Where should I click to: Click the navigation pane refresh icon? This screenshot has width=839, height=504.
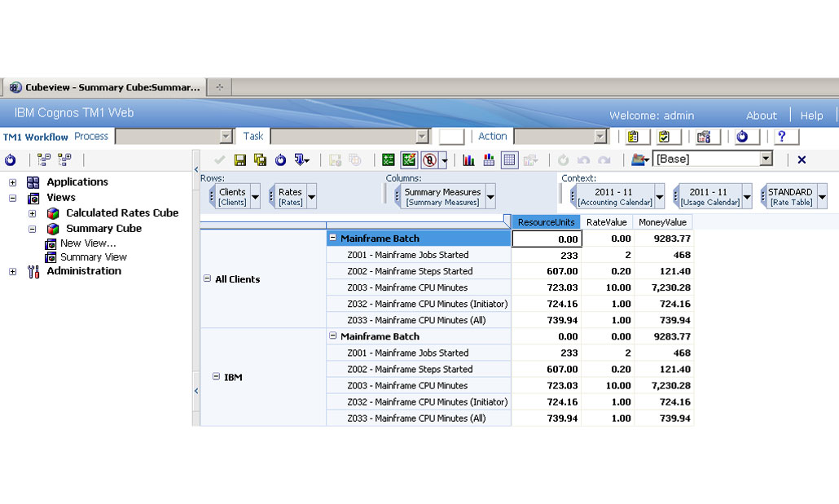(10, 160)
